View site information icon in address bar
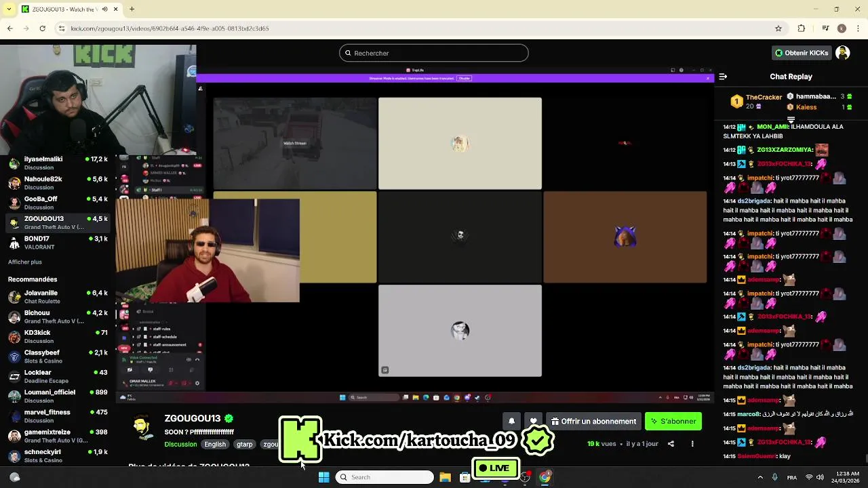 click(62, 28)
